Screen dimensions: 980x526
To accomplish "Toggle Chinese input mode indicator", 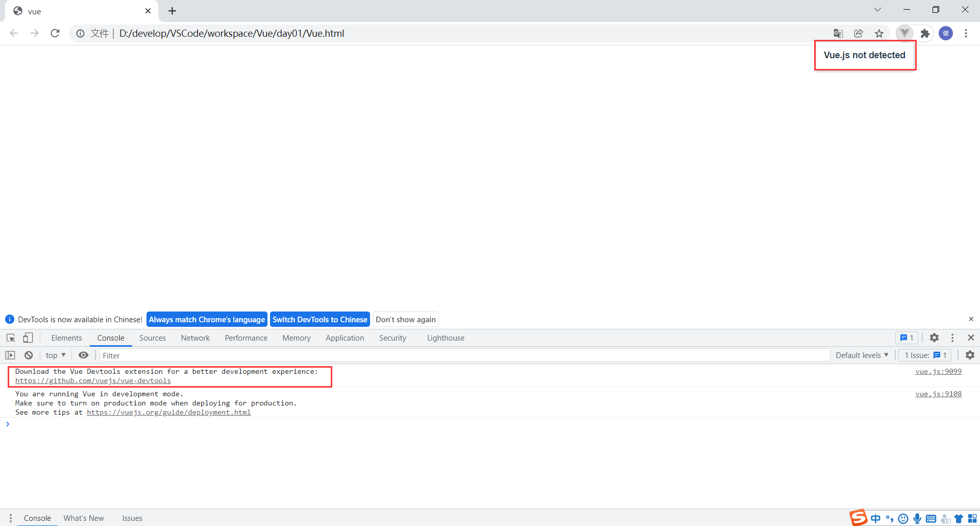I will tap(876, 518).
